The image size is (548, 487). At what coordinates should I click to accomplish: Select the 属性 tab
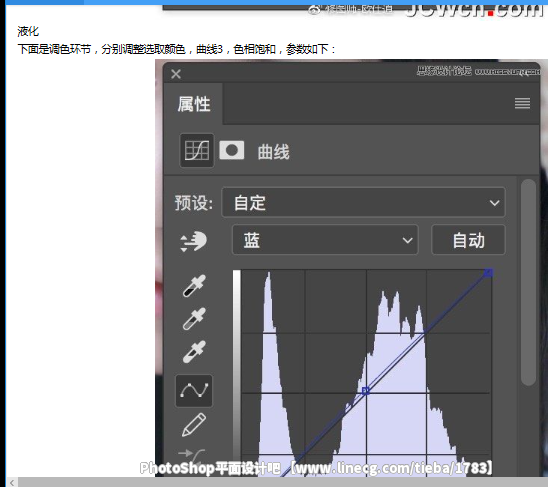[194, 104]
